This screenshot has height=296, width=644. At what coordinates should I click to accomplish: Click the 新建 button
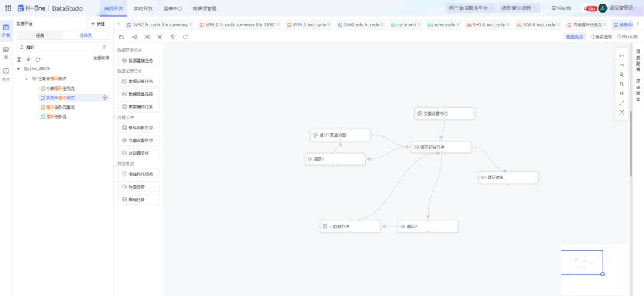click(x=98, y=24)
